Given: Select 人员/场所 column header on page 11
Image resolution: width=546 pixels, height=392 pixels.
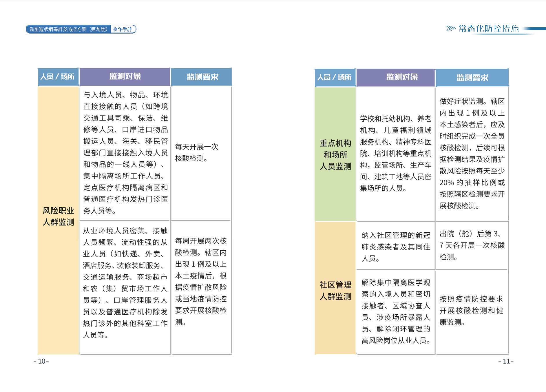Looking at the screenshot, I should [x=335, y=78].
